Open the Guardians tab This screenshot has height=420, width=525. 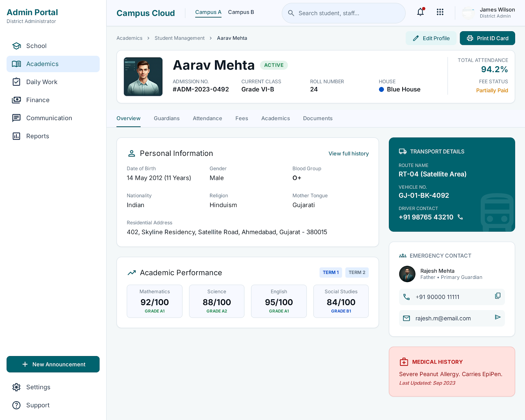click(167, 118)
